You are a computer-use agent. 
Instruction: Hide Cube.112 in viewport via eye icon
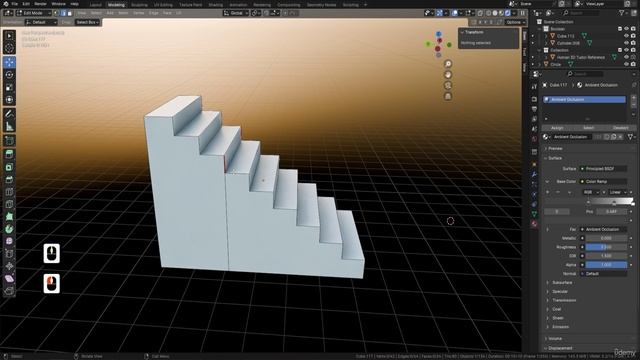coord(626,36)
